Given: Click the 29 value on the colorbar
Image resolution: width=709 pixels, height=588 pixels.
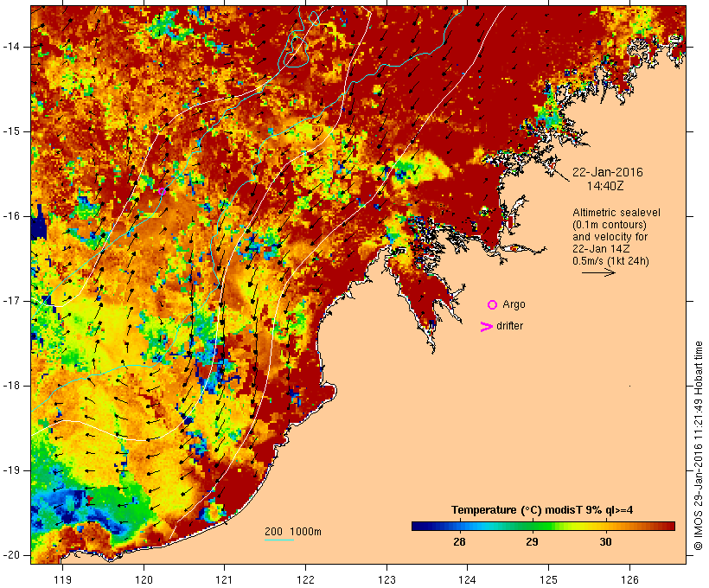Looking at the screenshot, I should [533, 542].
